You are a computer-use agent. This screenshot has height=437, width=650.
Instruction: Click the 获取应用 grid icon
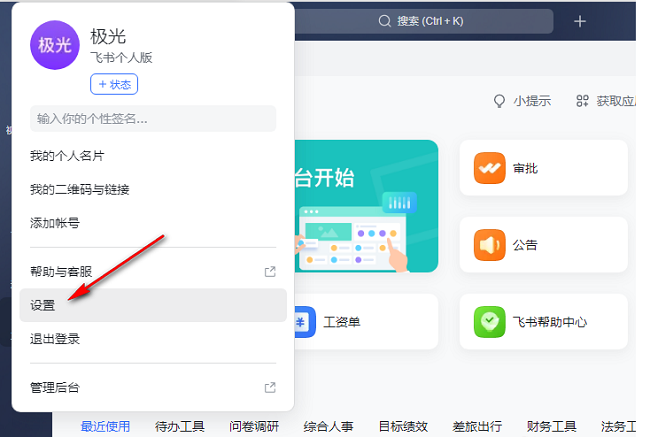point(582,101)
